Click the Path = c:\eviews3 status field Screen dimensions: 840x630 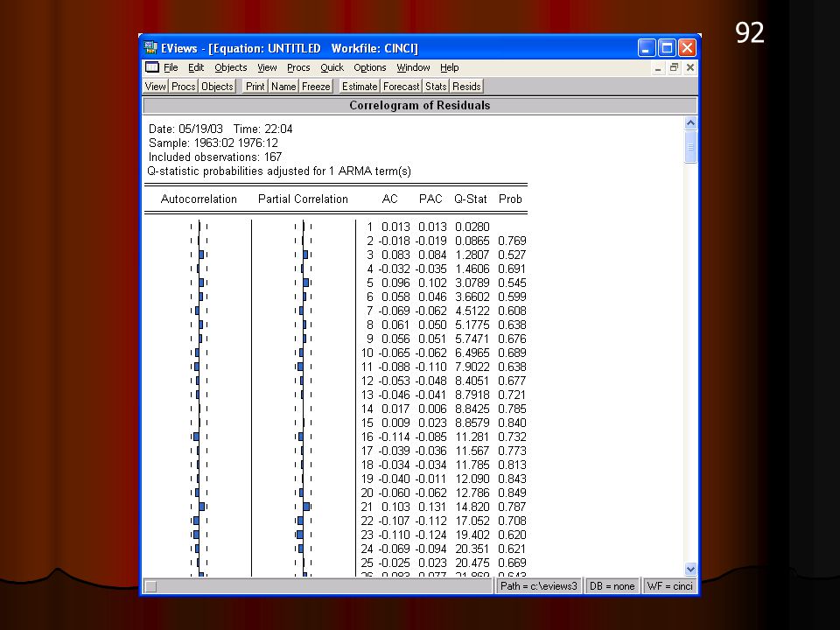538,586
